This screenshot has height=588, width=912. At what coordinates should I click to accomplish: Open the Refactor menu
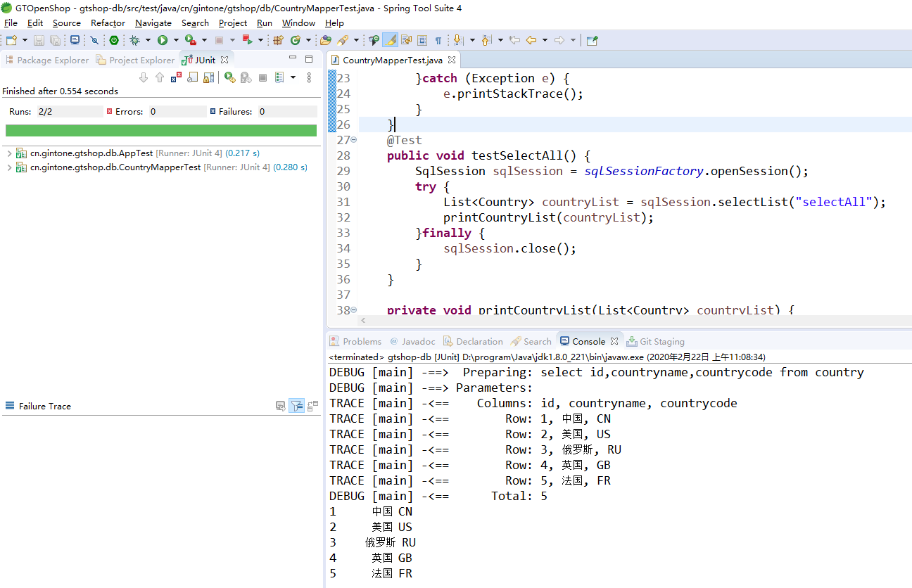108,23
